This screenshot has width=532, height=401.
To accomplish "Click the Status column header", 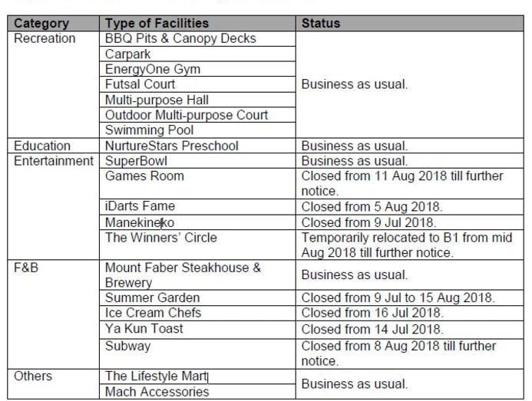I will pyautogui.click(x=321, y=24).
